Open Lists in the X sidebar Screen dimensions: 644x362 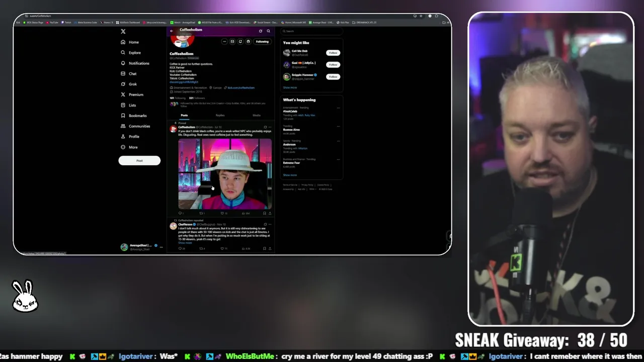(x=128, y=105)
